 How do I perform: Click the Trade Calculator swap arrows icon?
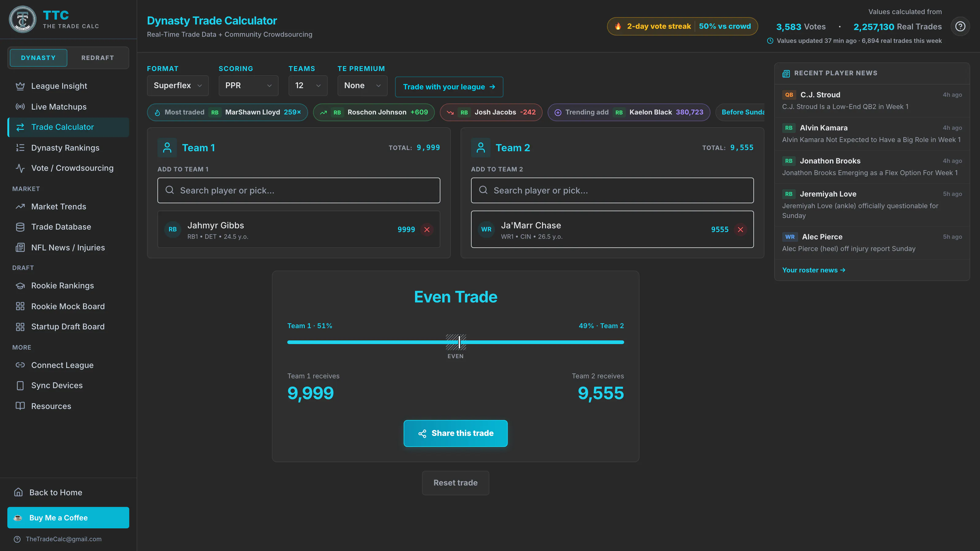click(20, 127)
